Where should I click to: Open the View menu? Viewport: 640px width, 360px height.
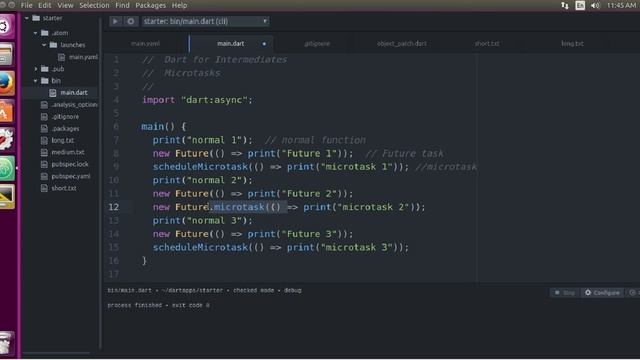coord(65,5)
